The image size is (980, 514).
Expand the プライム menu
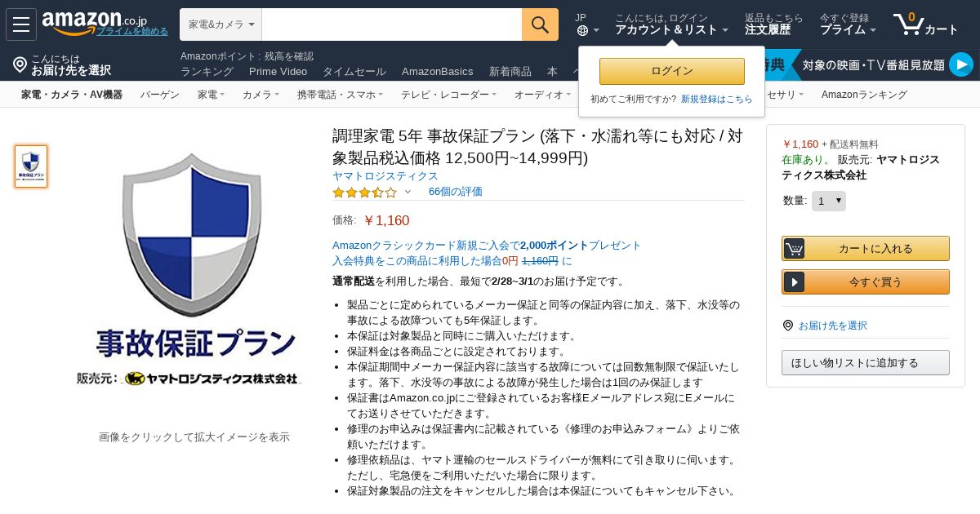click(848, 29)
